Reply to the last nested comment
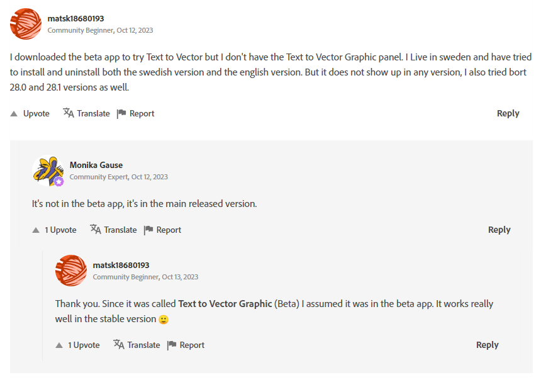546x392 pixels. tap(487, 345)
